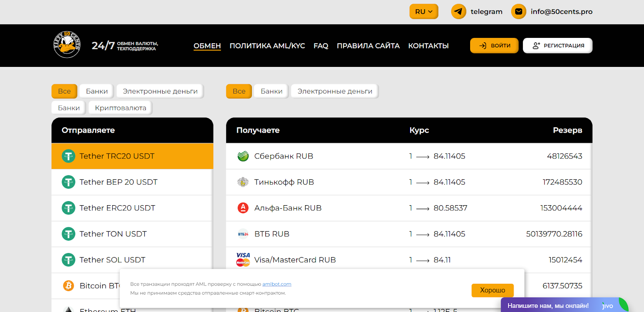Select Tether ERC20 USDT to send

[x=132, y=208]
